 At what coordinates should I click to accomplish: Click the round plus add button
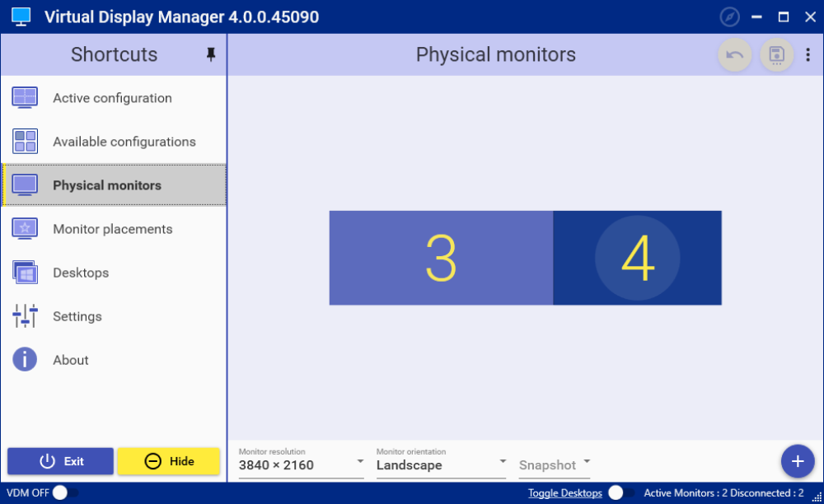click(x=798, y=461)
